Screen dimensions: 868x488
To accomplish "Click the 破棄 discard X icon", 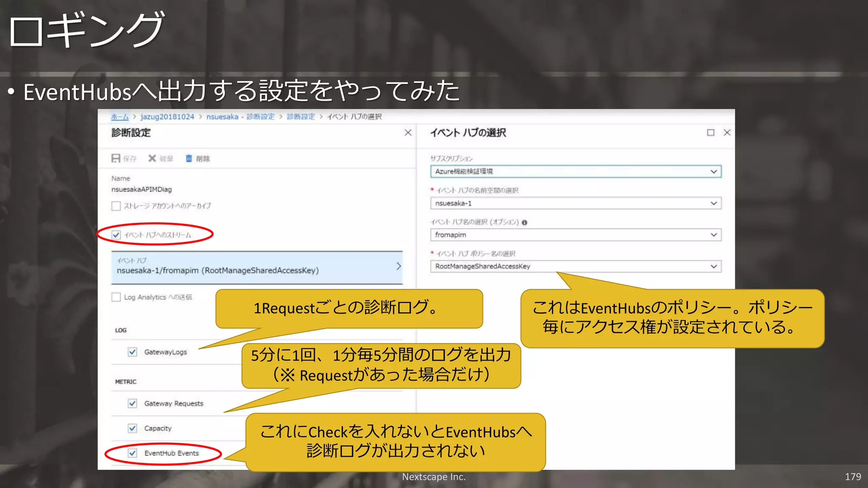I will [152, 158].
